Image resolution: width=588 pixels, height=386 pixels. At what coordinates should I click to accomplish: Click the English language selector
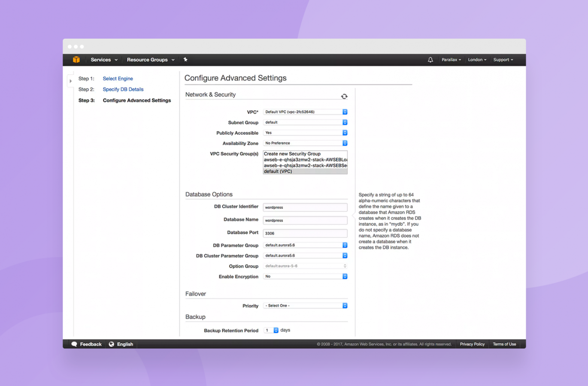click(x=121, y=344)
